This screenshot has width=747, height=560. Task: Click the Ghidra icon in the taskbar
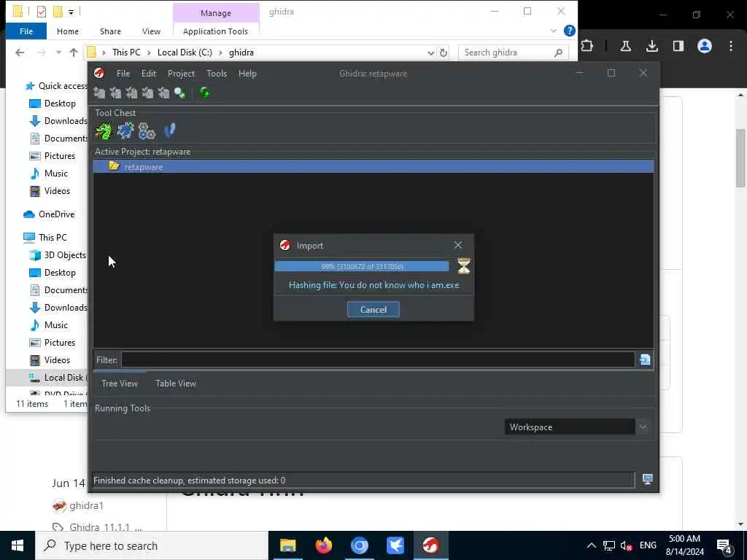[430, 545]
